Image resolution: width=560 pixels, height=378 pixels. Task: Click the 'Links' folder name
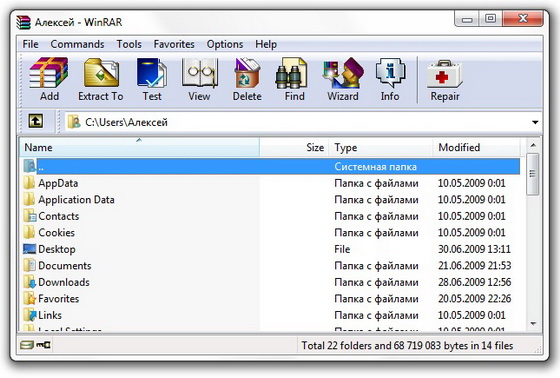(x=50, y=315)
